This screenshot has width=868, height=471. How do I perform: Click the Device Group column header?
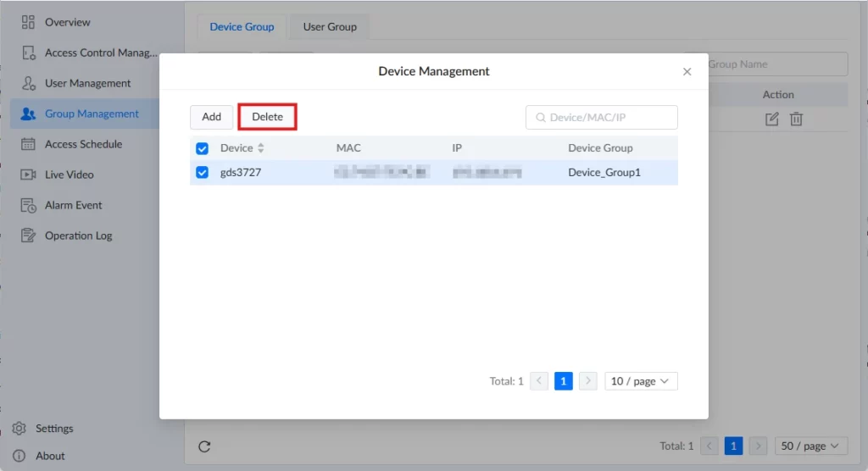600,147
